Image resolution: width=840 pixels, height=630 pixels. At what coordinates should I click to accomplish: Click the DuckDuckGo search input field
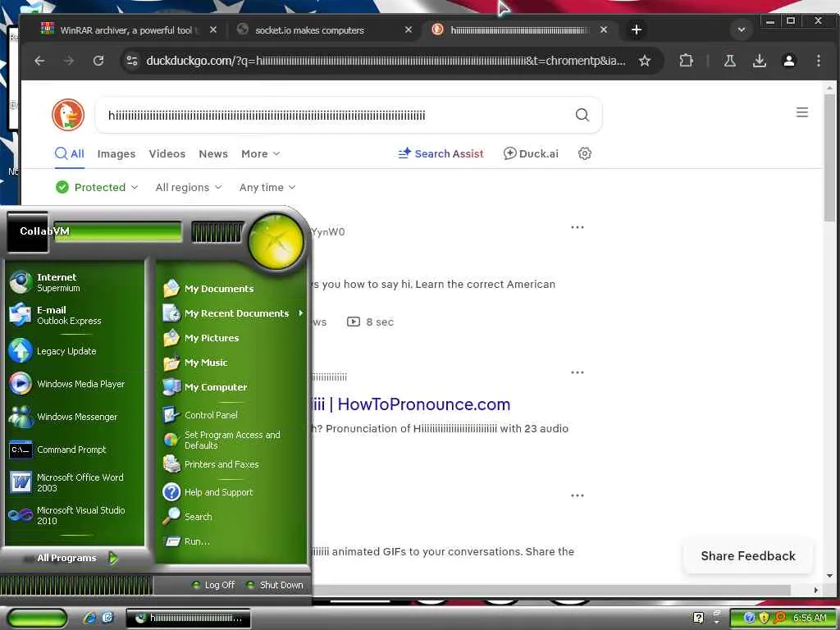tap(337, 115)
